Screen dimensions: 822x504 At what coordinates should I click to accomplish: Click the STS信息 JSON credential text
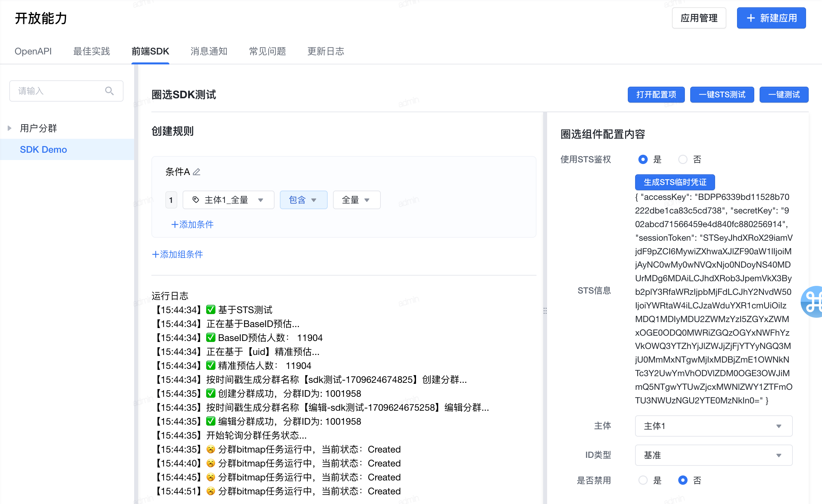click(713, 298)
